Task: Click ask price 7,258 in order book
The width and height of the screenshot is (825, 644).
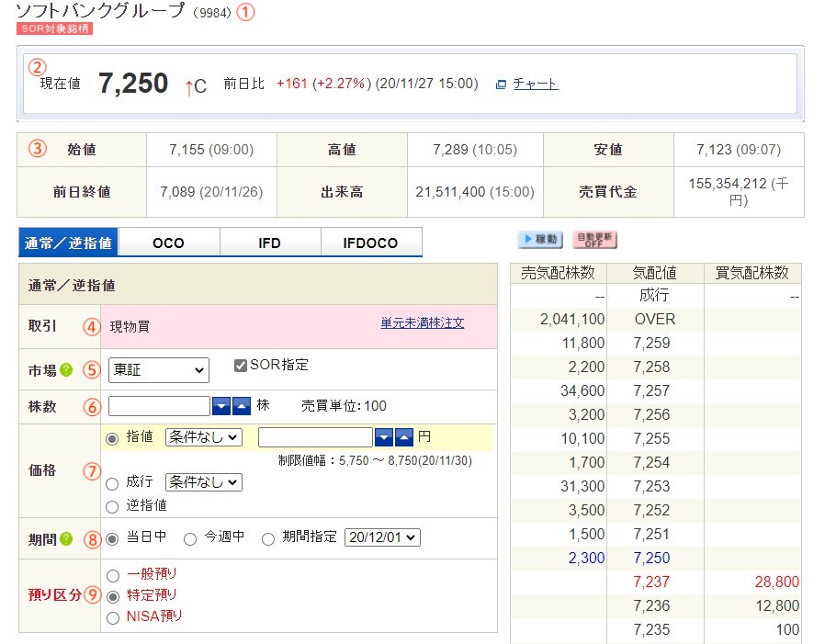Action: [652, 367]
